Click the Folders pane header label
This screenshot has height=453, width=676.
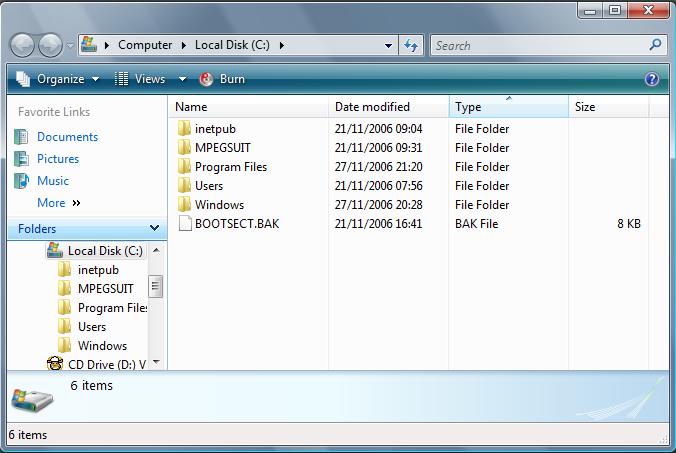click(x=37, y=229)
